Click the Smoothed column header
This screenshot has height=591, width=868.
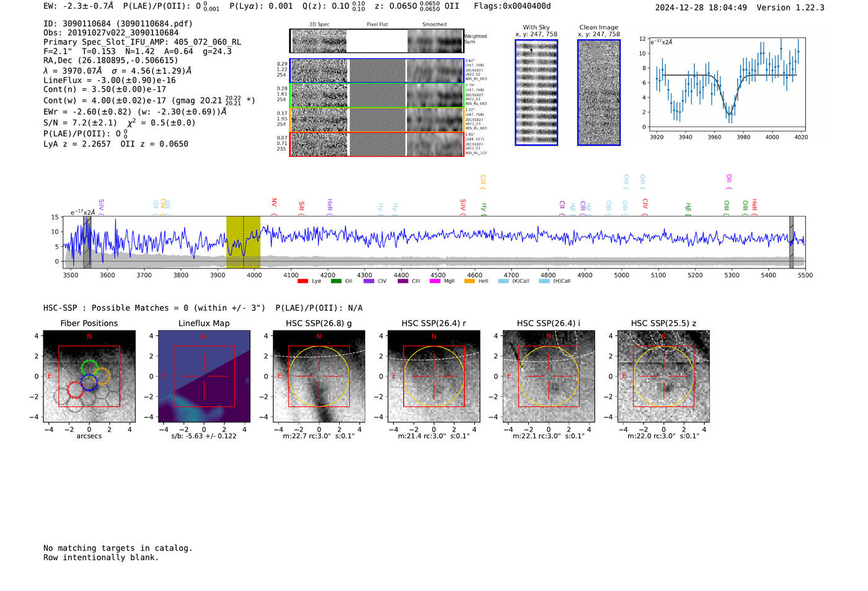[x=435, y=25]
